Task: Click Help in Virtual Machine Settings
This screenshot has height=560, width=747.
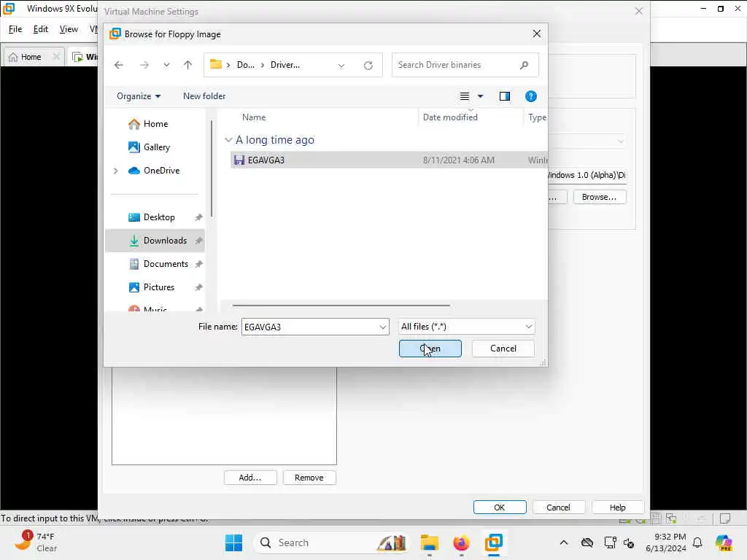Action: (617, 507)
